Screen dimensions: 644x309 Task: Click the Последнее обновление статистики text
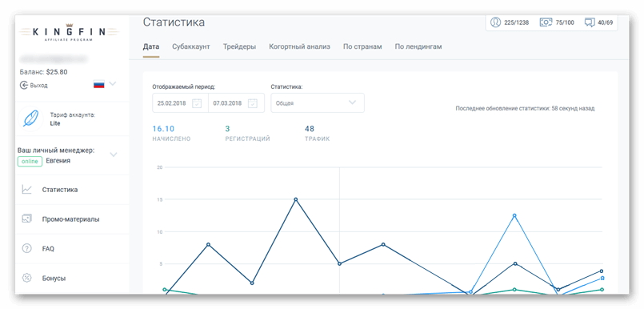(525, 109)
